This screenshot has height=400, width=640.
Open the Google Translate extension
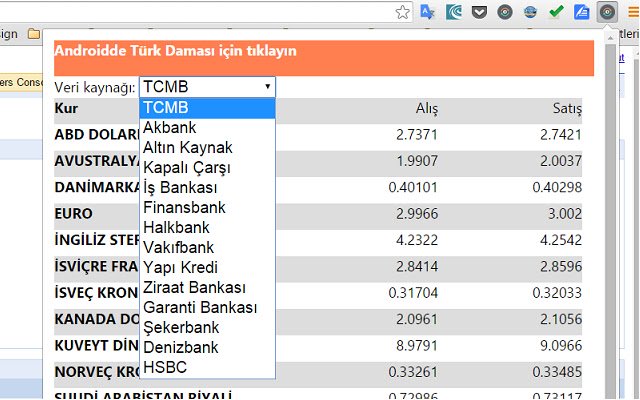coord(427,12)
